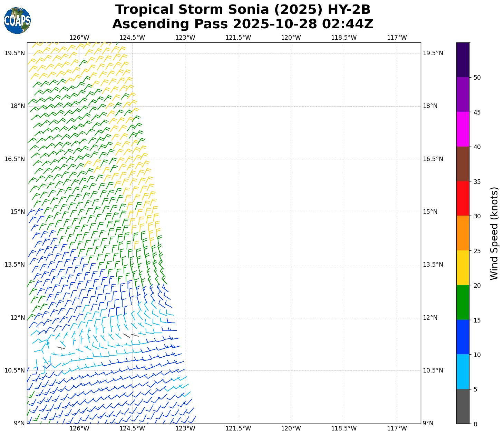Image resolution: width=504 pixels, height=436 pixels.
Task: Click the 10.5°N label on right axis
Action: (x=433, y=370)
